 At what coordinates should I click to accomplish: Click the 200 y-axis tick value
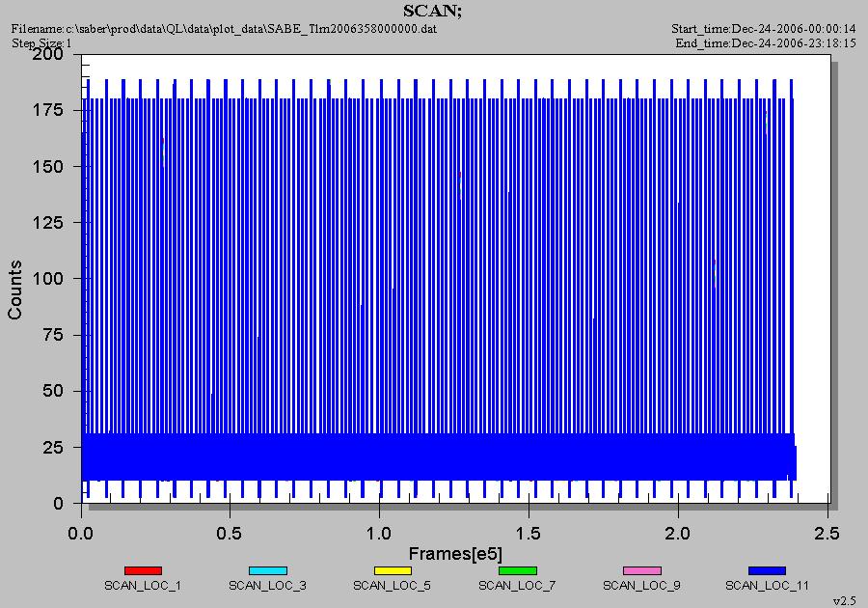pyautogui.click(x=48, y=54)
